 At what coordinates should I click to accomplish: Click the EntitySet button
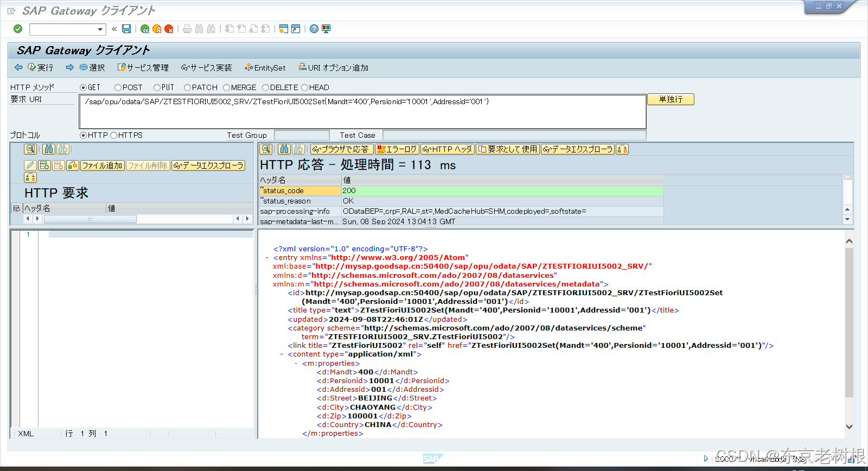coord(265,68)
